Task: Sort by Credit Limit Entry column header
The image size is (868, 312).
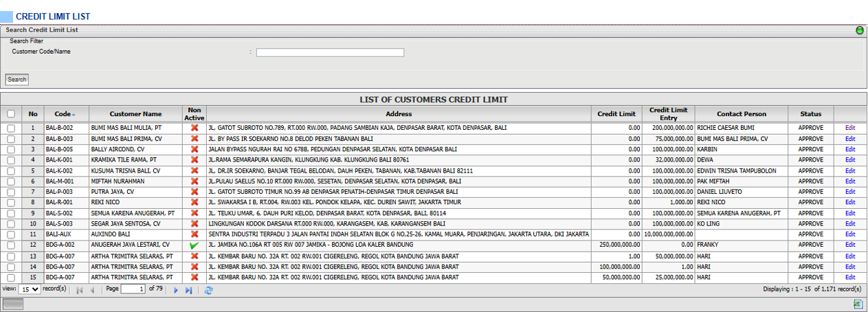Action: pos(669,114)
